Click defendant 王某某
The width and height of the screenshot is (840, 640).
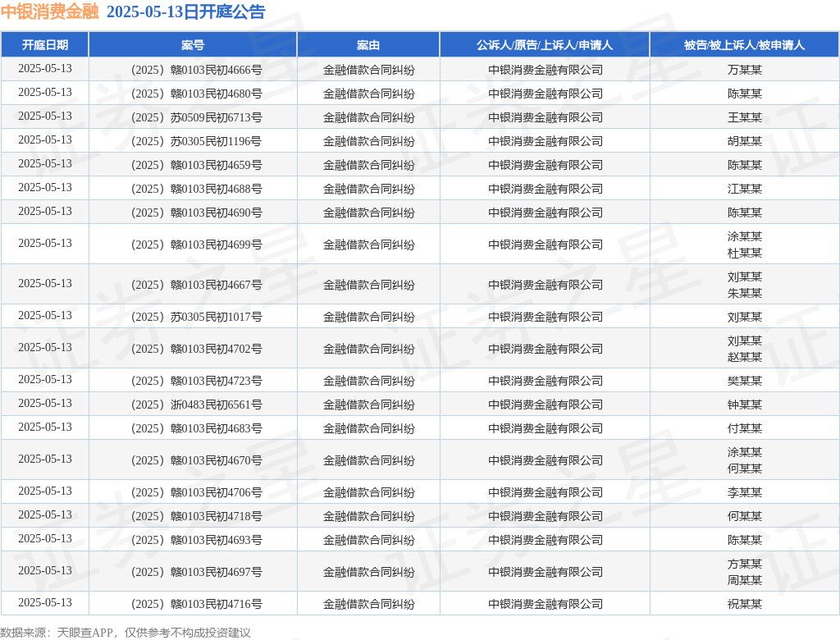[x=745, y=117]
